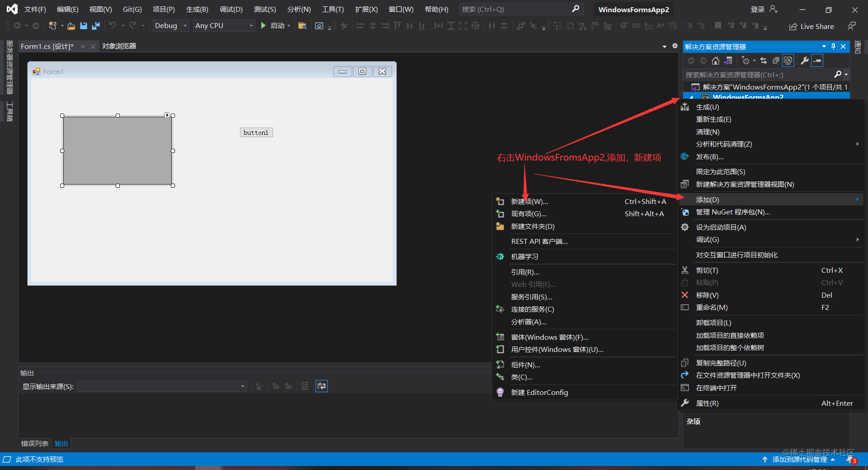The height and width of the screenshot is (470, 868).
Task: Click 添加到源代码管理 in status bar
Action: click(x=799, y=459)
